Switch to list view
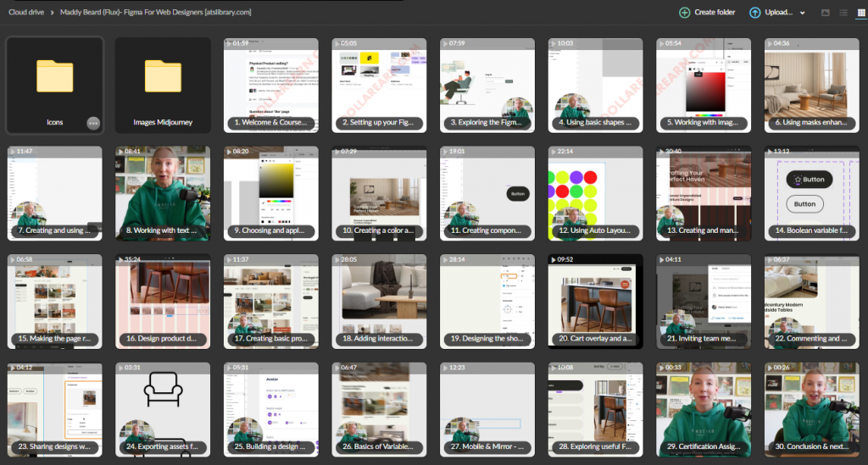The height and width of the screenshot is (465, 868). [x=843, y=12]
